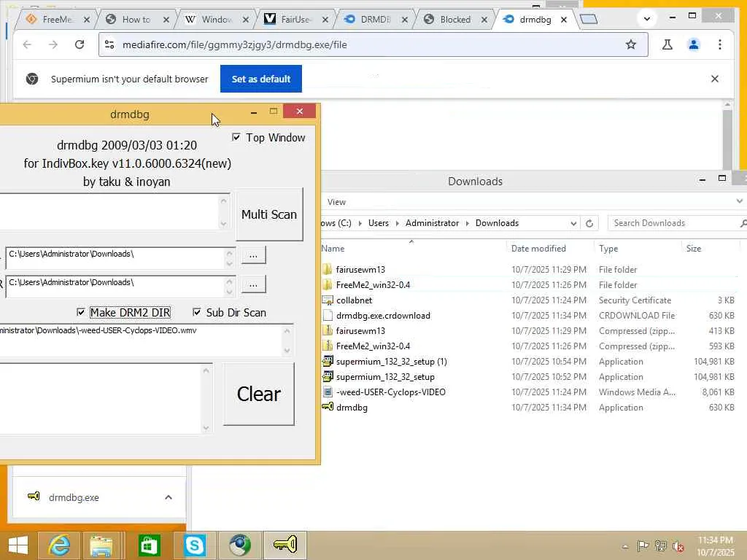Viewport: 747px width, 560px height.
Task: Expand the arrow after Administrator in breadcrumb
Action: 468,223
